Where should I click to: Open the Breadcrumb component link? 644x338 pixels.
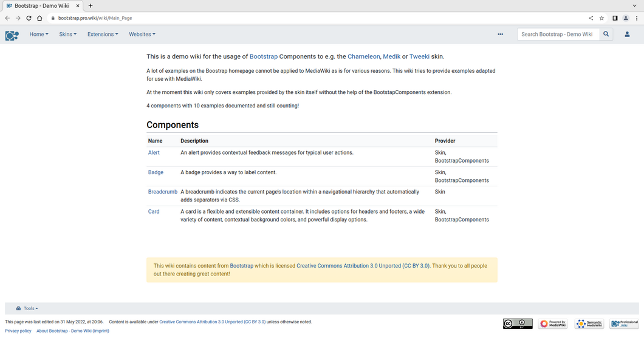163,192
